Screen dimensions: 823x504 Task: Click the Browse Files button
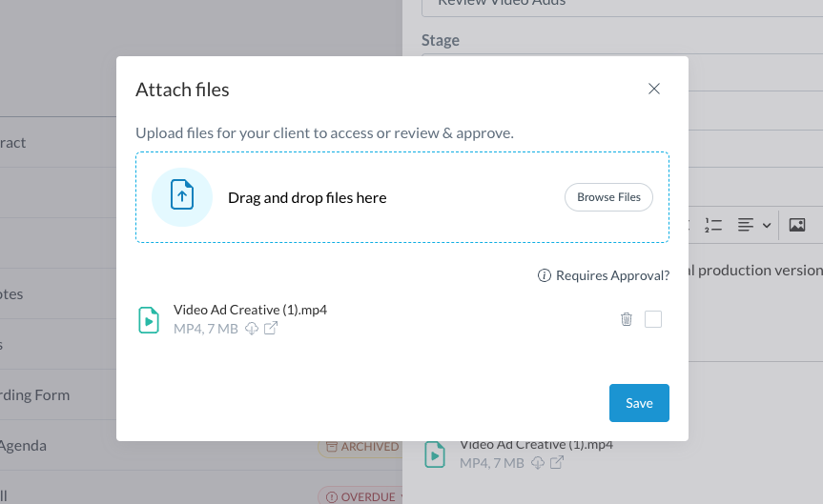[608, 197]
